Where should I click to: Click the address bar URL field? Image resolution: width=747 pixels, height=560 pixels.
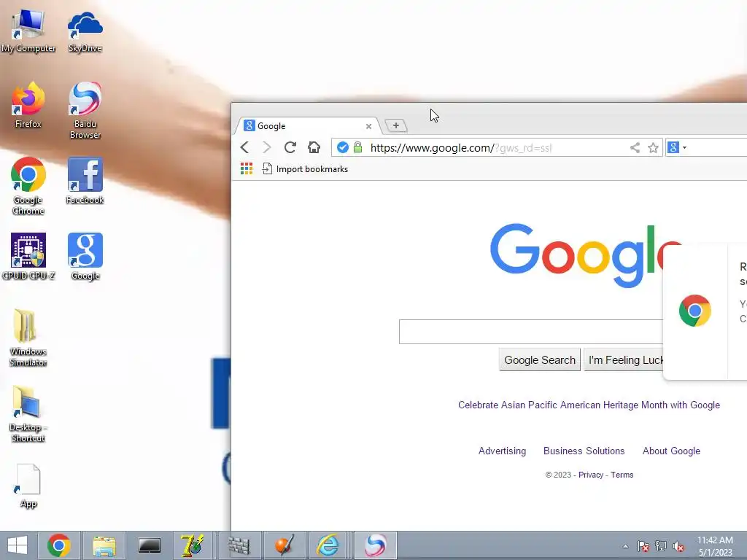pyautogui.click(x=495, y=147)
